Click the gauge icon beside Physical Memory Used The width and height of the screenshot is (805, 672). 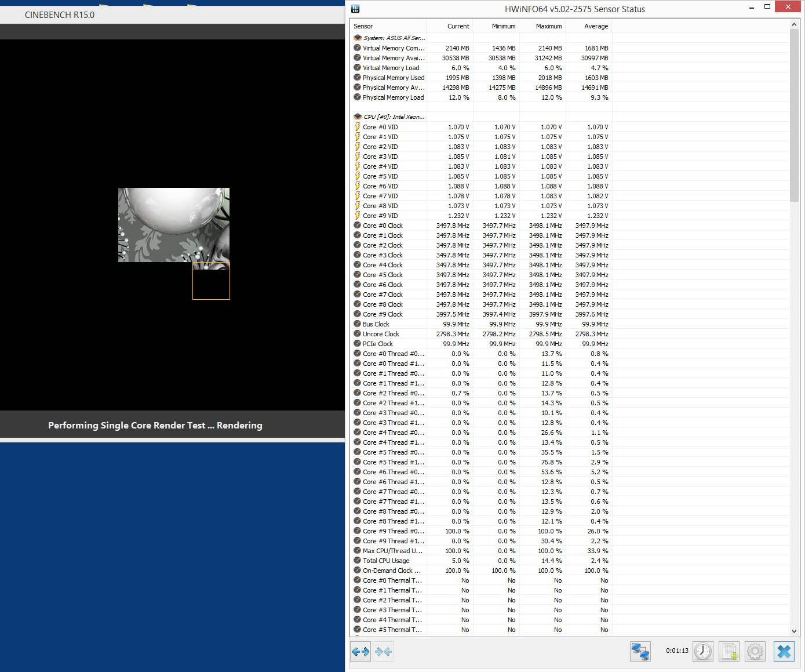[358, 77]
